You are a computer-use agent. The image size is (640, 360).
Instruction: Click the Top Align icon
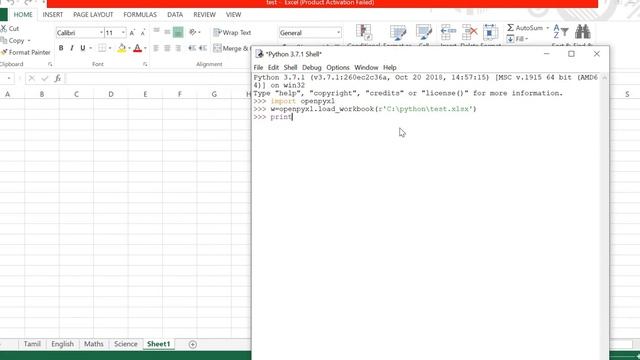tap(156, 32)
